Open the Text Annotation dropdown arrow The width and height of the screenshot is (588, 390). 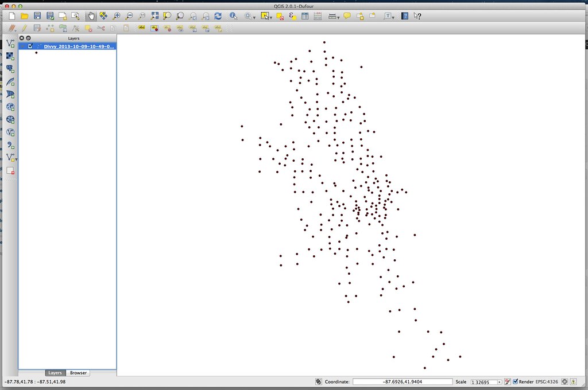tap(393, 18)
